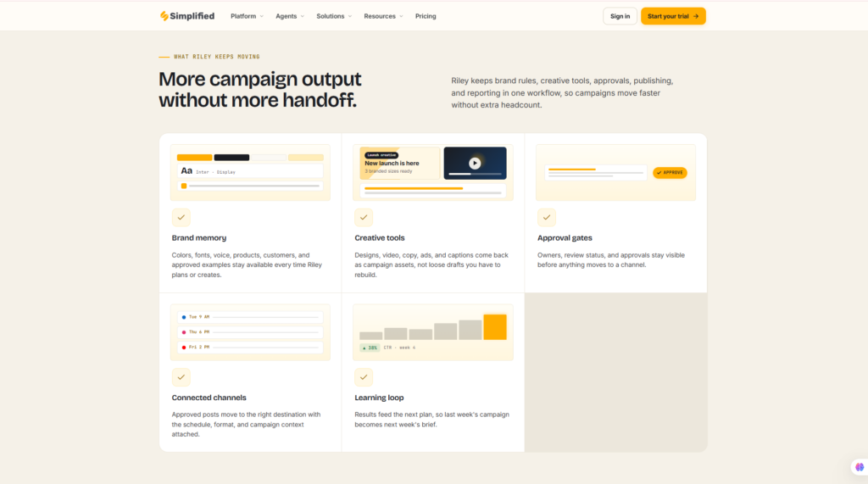Click the Aa Inter Display font row
Viewport: 868px width, 484px height.
(250, 171)
